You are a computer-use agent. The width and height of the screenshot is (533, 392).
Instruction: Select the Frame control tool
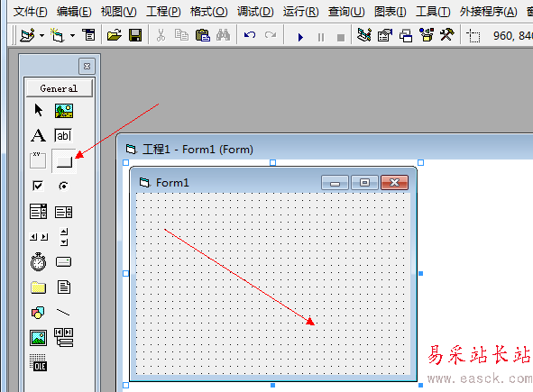tap(38, 160)
